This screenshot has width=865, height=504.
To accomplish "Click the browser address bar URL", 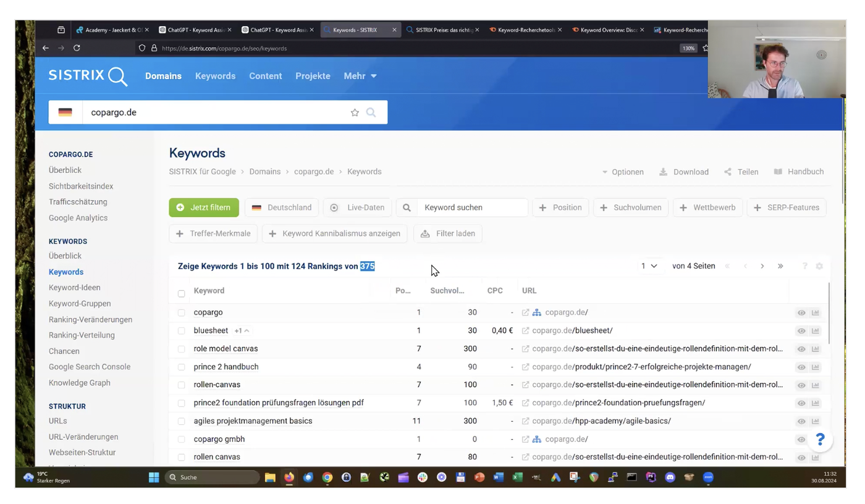I will click(224, 48).
